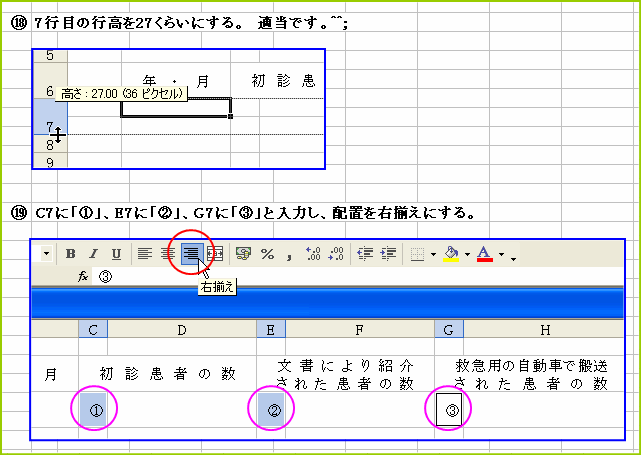Click the align left icon
The image size is (641, 455).
click(x=143, y=254)
